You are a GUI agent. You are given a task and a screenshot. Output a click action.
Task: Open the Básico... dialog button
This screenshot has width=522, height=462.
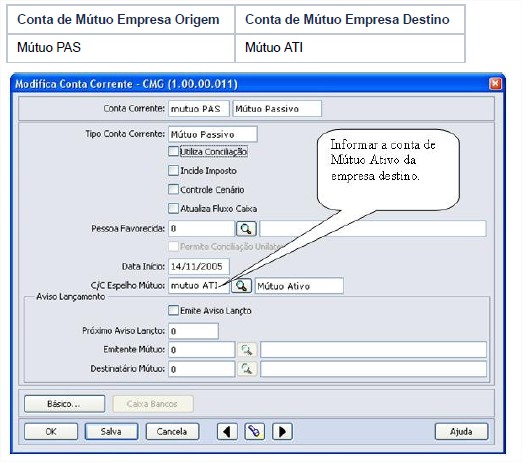click(x=64, y=404)
